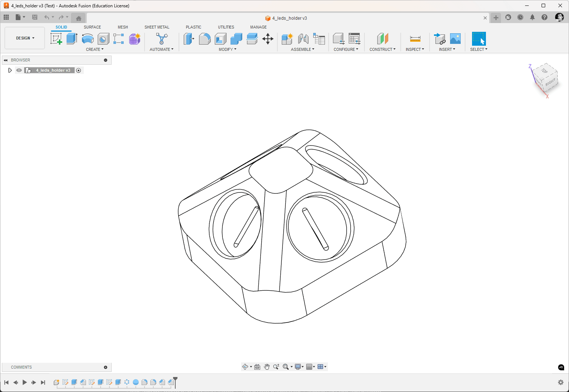Play the timeline

[x=25, y=382]
